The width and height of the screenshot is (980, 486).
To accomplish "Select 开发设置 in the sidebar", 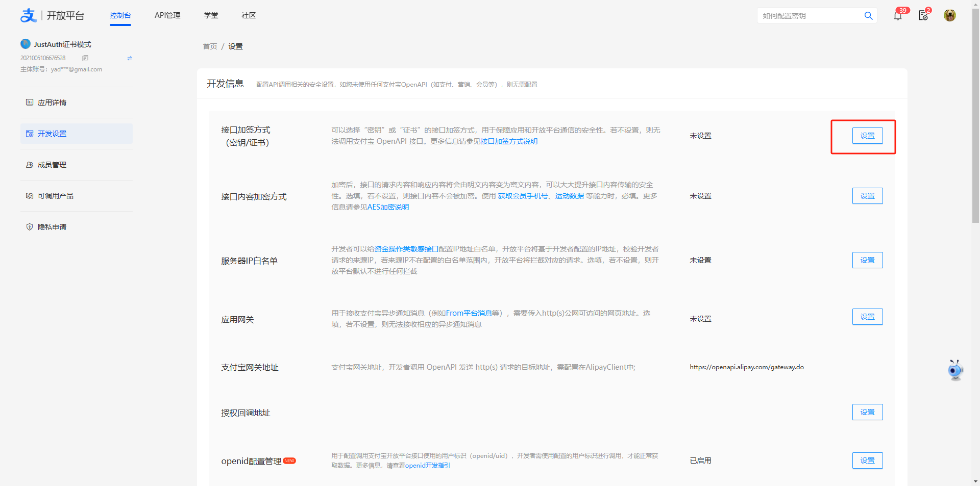I will (77, 134).
